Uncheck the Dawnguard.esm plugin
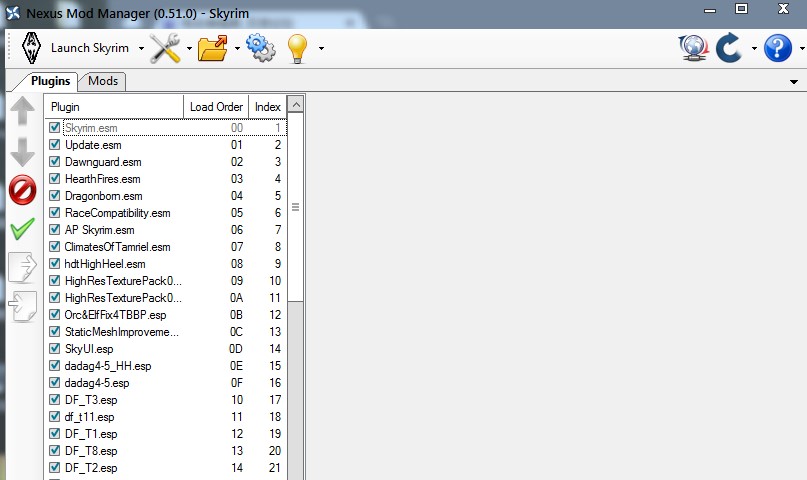This screenshot has width=807, height=480. [x=55, y=162]
